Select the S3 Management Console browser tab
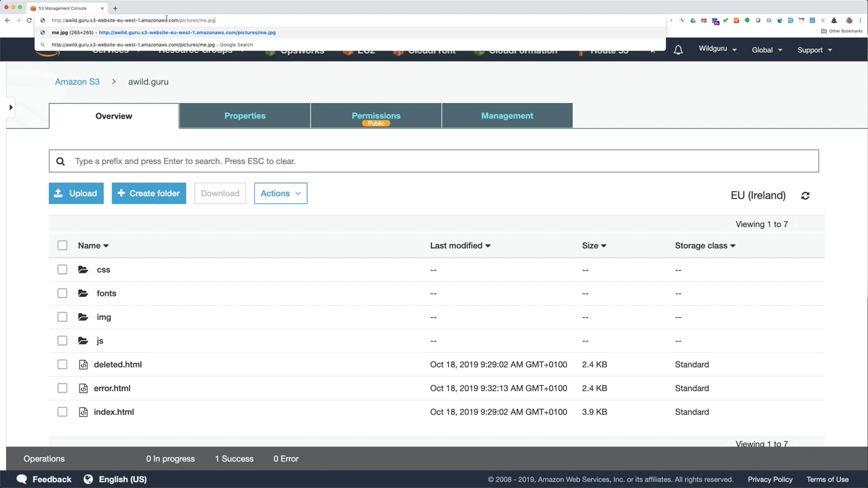The height and width of the screenshot is (488, 868). (66, 8)
